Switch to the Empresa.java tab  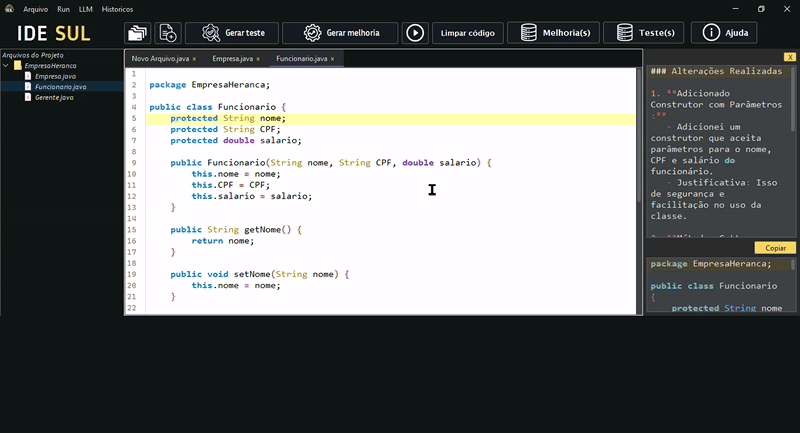[232, 59]
